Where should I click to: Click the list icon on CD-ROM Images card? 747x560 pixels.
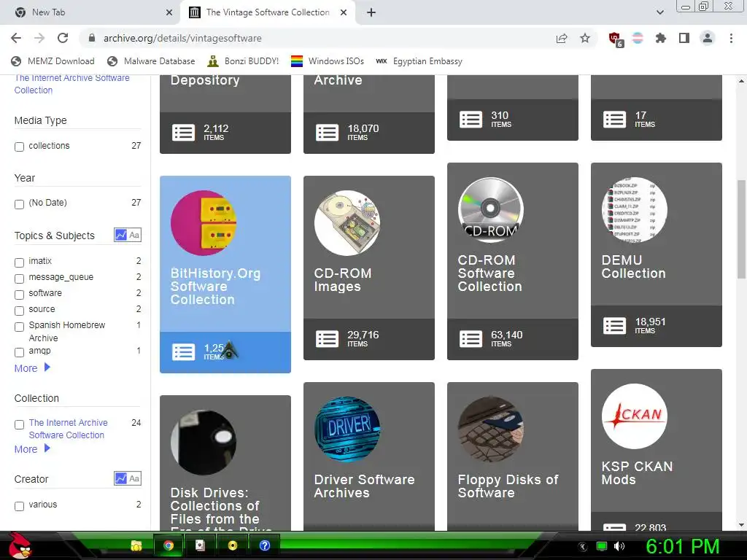[x=328, y=339]
